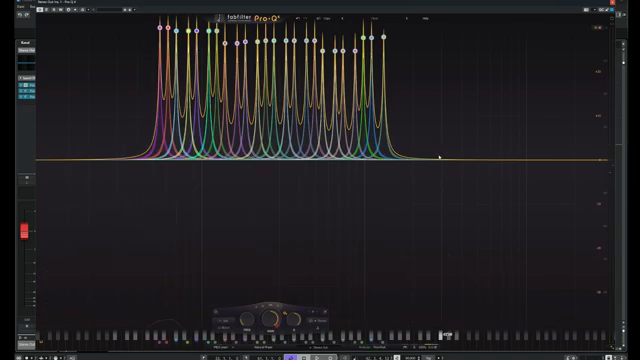Click the third insert slot in the list
This screenshot has width=640, height=360.
27,97
